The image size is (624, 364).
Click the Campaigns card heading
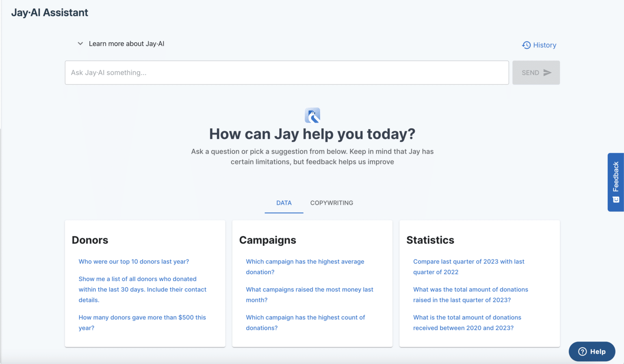click(268, 240)
